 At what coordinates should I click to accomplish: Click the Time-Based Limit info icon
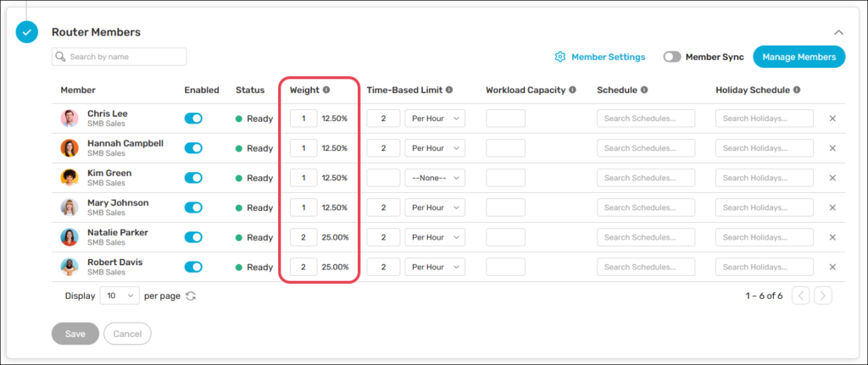[449, 90]
